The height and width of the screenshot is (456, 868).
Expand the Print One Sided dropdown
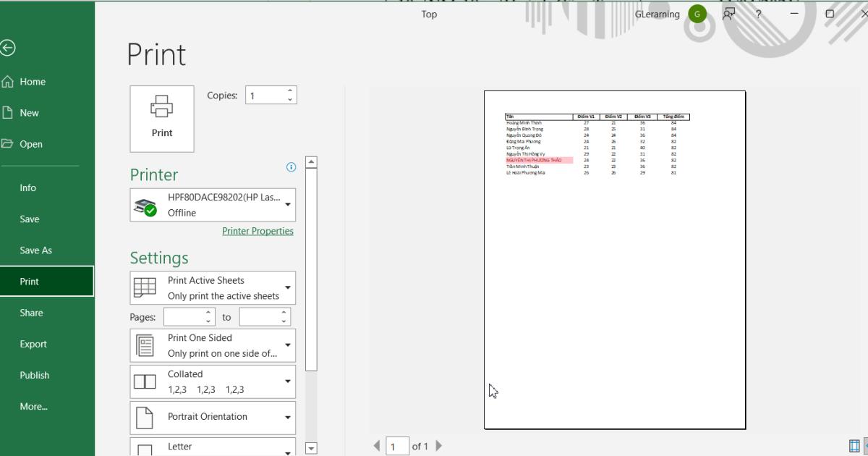pos(213,345)
